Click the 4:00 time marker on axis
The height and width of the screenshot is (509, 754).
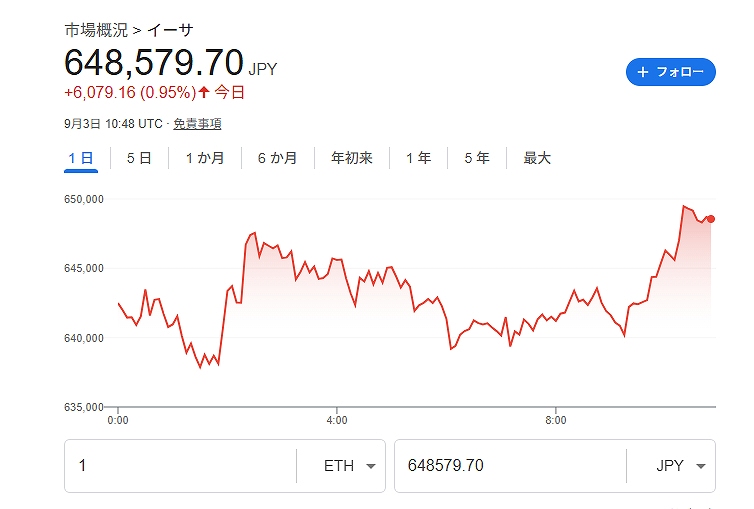pyautogui.click(x=337, y=420)
